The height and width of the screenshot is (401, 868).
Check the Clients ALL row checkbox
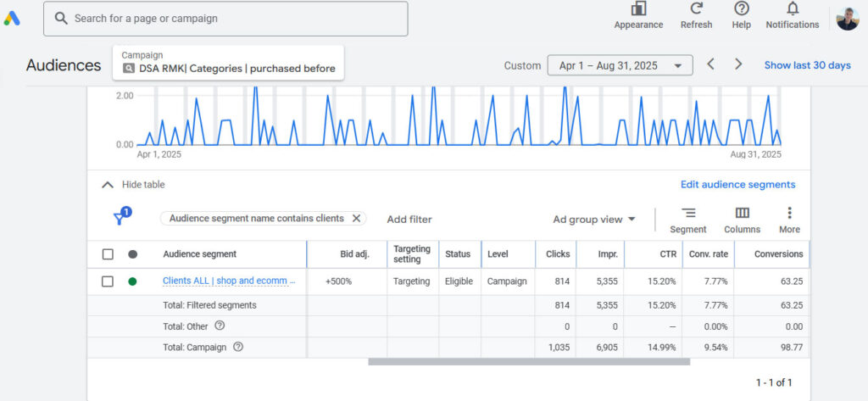108,281
